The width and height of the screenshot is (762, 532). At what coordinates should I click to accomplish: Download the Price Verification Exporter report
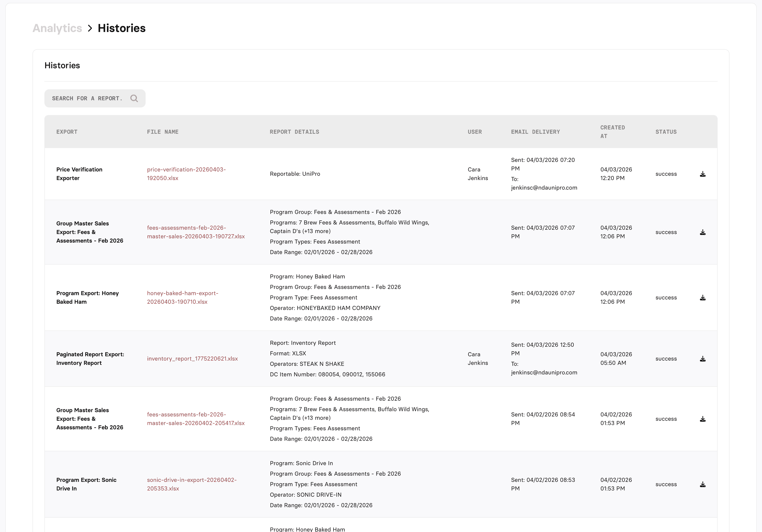pyautogui.click(x=703, y=174)
